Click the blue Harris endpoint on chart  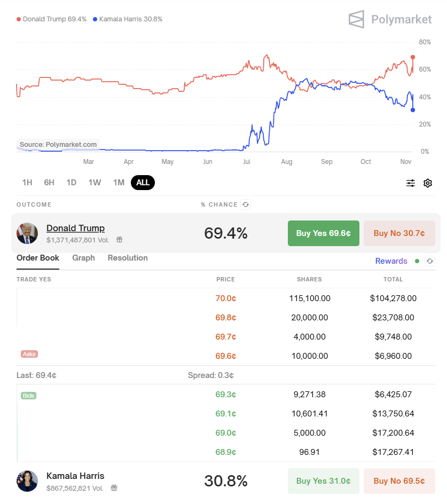(413, 110)
